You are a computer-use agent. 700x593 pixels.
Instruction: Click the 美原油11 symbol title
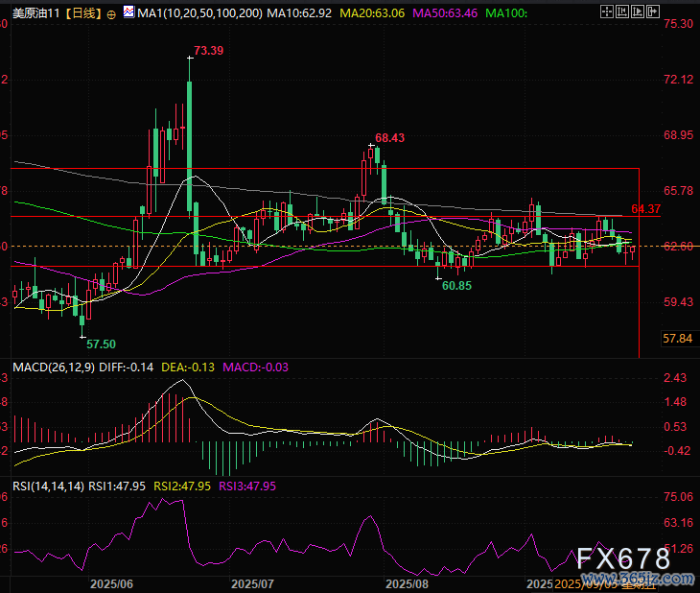coord(32,13)
